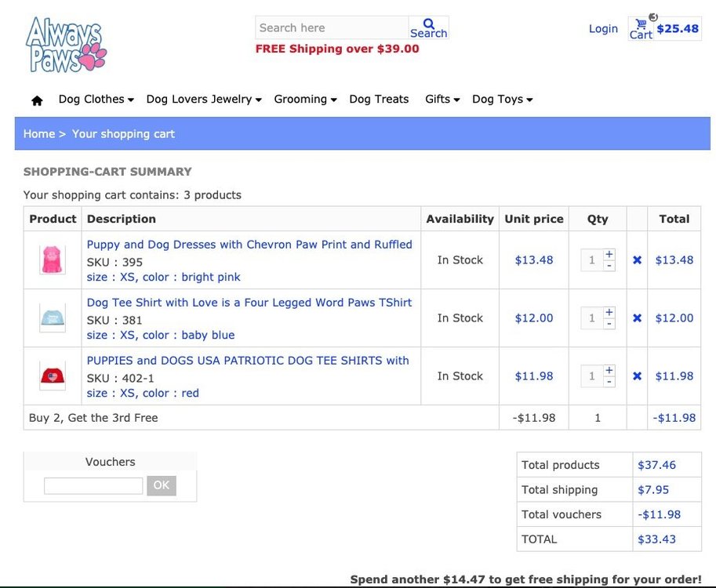Open the Dog Treats menu item
This screenshot has height=588, width=716.
click(379, 100)
